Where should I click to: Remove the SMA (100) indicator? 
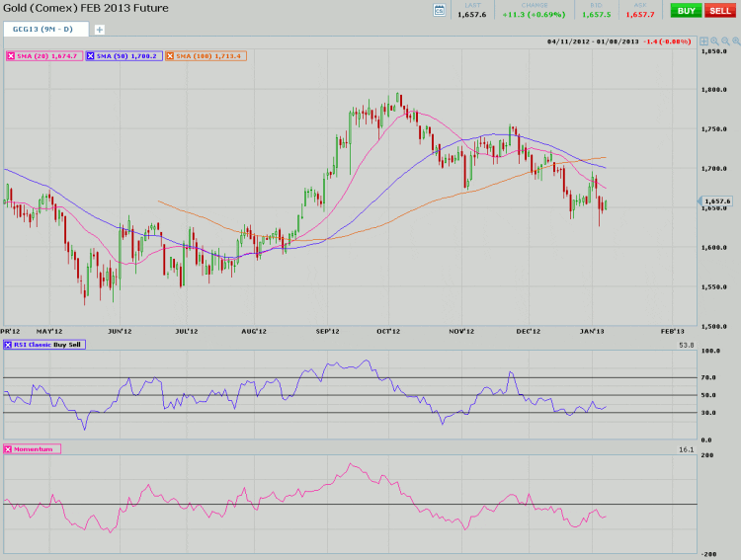tap(170, 56)
